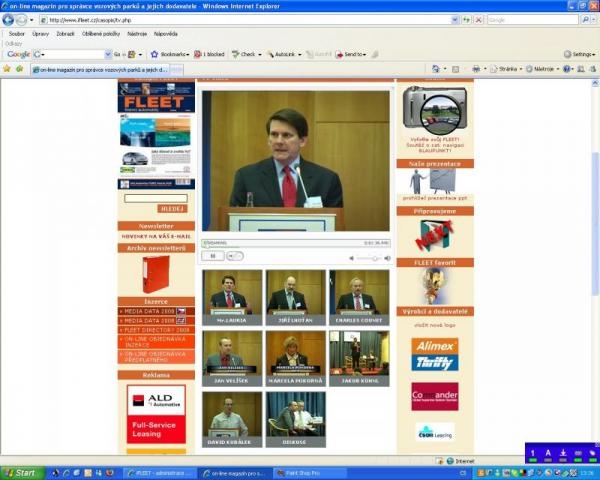Open the search provider dropdown arrow
Screen dimensions: 600x480
tap(593, 20)
